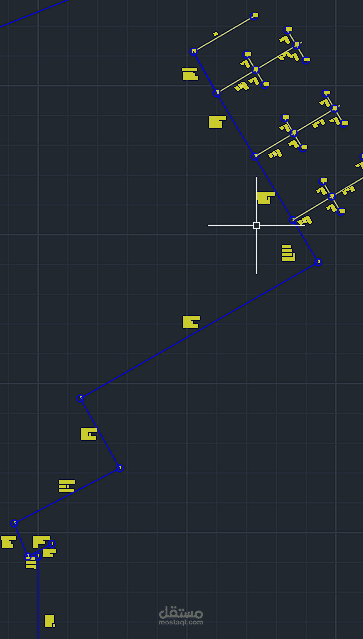Pick the node where the long diagonal meets the upper branch line
The height and width of the screenshot is (639, 363).
click(318, 262)
